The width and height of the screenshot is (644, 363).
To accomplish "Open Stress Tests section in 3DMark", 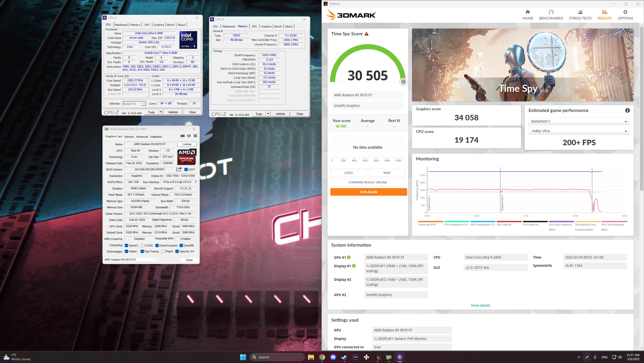I will (x=580, y=15).
